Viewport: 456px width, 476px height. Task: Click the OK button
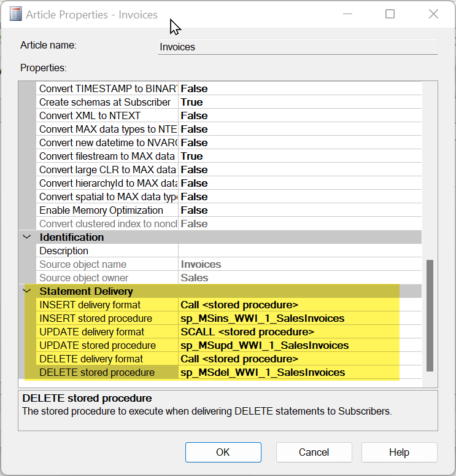(x=223, y=452)
